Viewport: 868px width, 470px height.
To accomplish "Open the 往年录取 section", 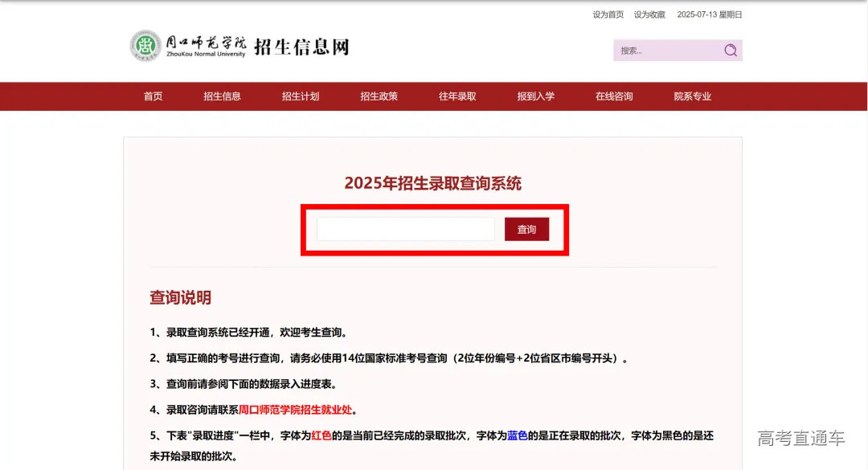I will pyautogui.click(x=457, y=96).
